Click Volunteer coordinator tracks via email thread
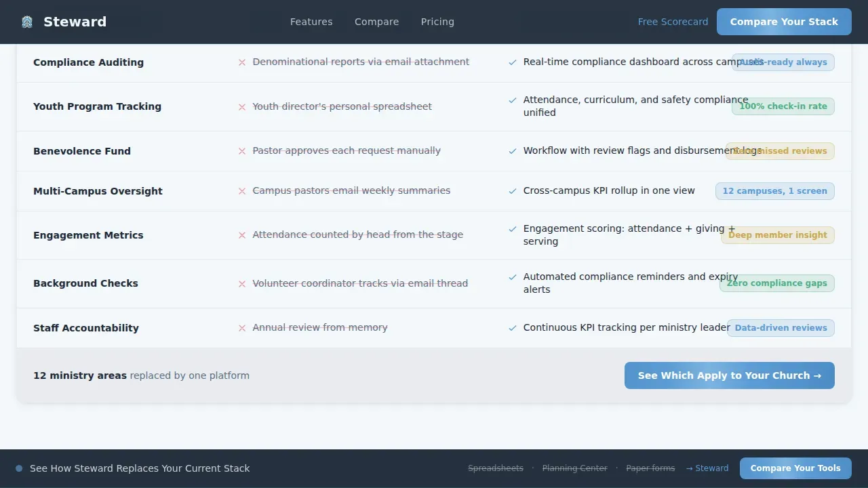Screen dimensions: 868x488 [x=360, y=283]
